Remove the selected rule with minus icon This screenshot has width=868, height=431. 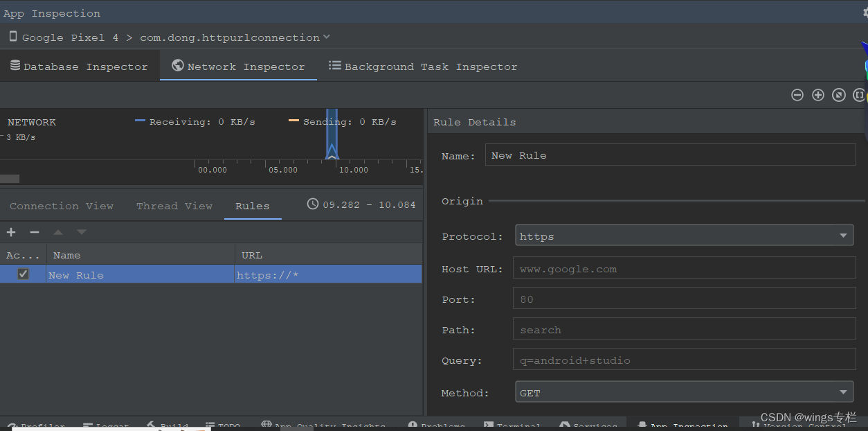(x=35, y=232)
